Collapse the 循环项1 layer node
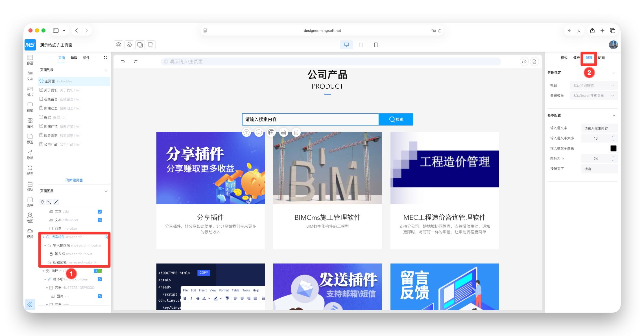 tap(45, 279)
